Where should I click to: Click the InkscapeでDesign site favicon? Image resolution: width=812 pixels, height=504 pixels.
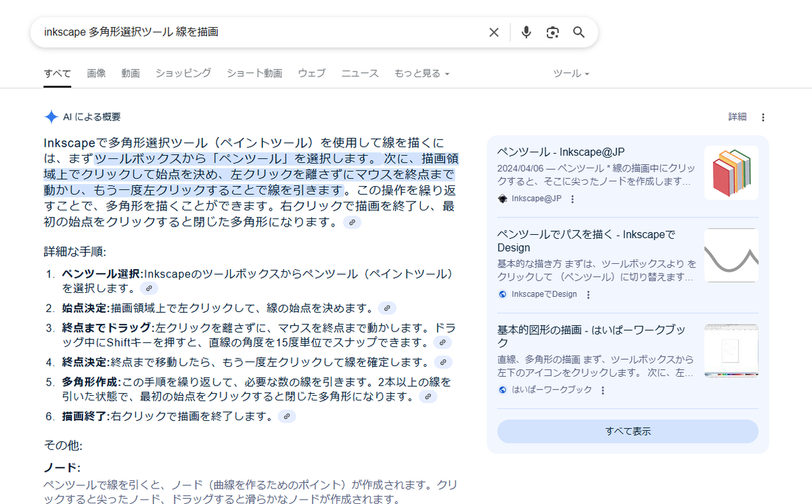point(503,294)
